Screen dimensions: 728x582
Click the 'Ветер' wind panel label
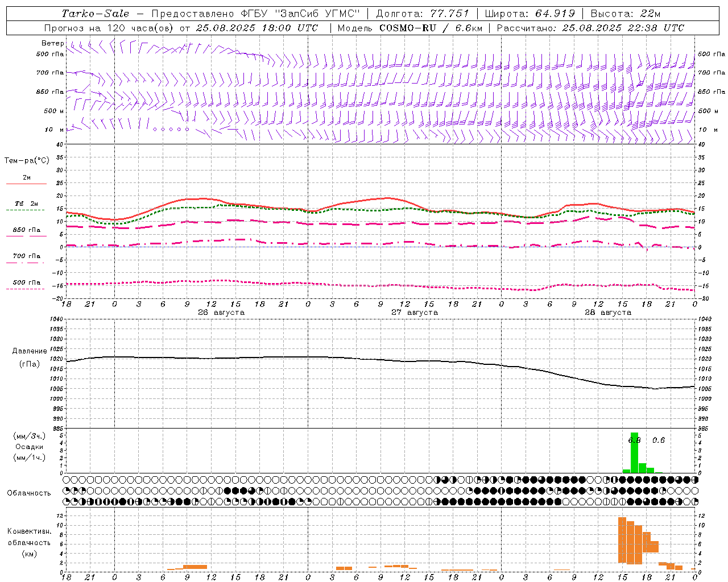53,43
